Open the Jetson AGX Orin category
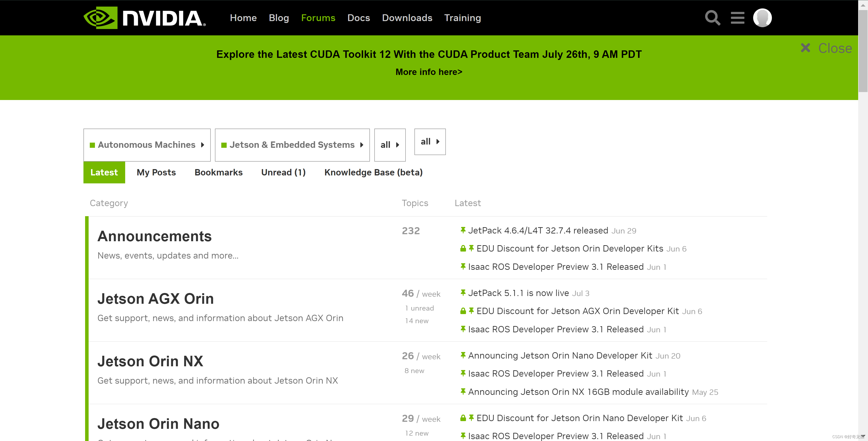 (155, 299)
